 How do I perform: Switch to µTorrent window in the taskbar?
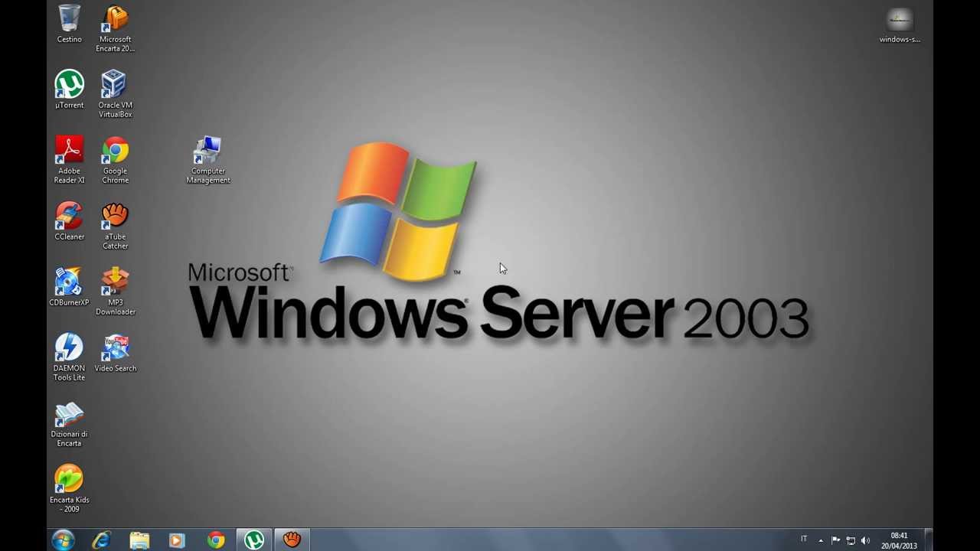(254, 540)
